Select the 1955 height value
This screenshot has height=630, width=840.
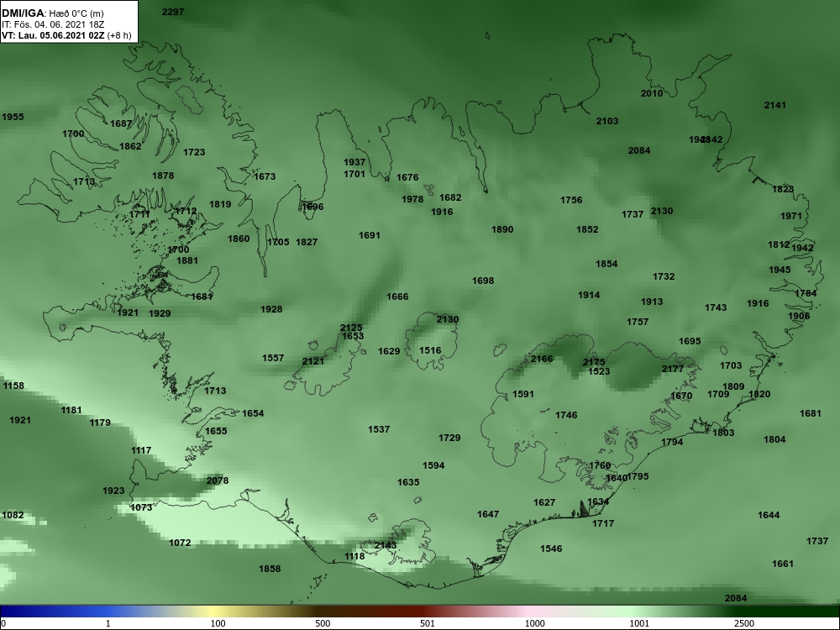pos(13,117)
